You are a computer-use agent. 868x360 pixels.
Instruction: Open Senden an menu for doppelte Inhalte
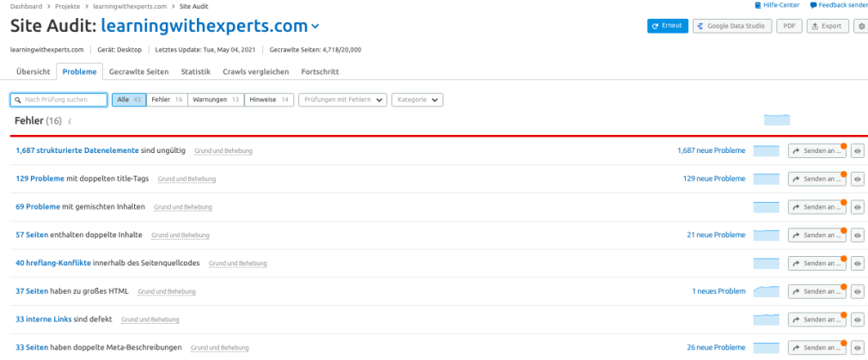(817, 235)
